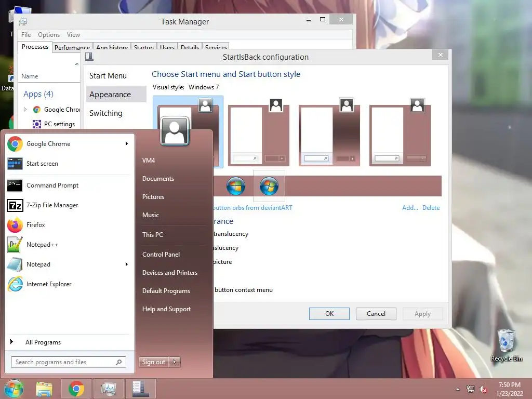Collapse Task Manager column sort arrow
The height and width of the screenshot is (399, 532).
pos(77,64)
